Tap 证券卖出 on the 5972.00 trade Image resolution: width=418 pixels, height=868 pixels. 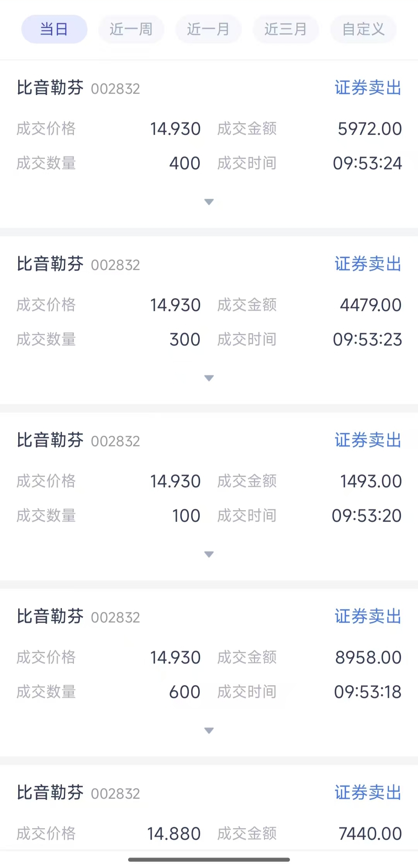point(368,88)
